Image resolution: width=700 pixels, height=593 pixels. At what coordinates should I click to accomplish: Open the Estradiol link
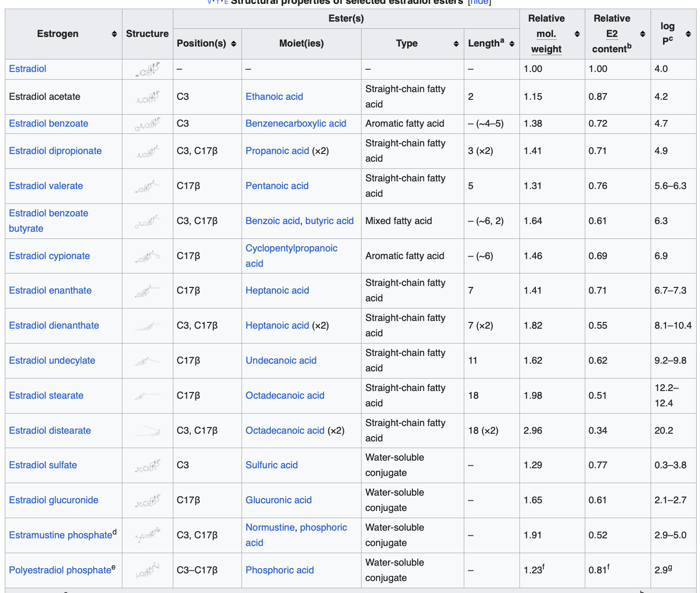pyautogui.click(x=27, y=69)
